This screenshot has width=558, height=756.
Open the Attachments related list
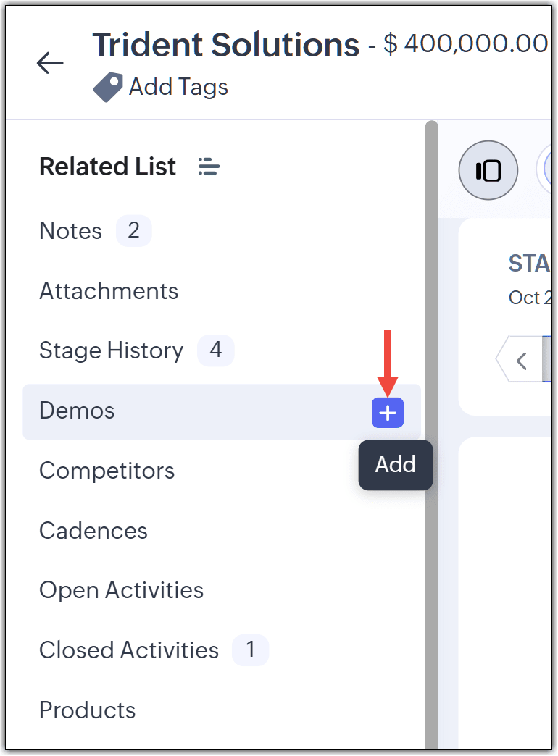(109, 290)
